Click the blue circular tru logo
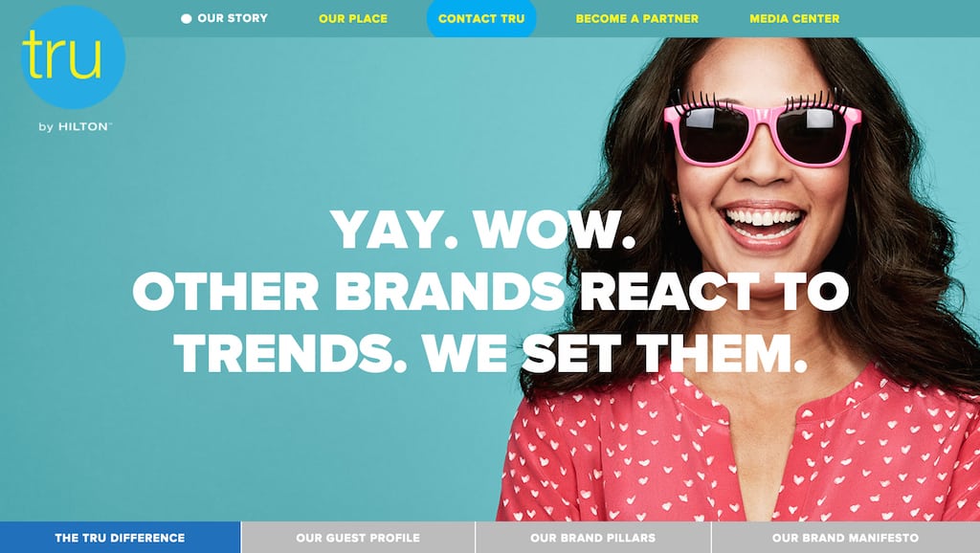This screenshot has height=553, width=980. tap(73, 56)
